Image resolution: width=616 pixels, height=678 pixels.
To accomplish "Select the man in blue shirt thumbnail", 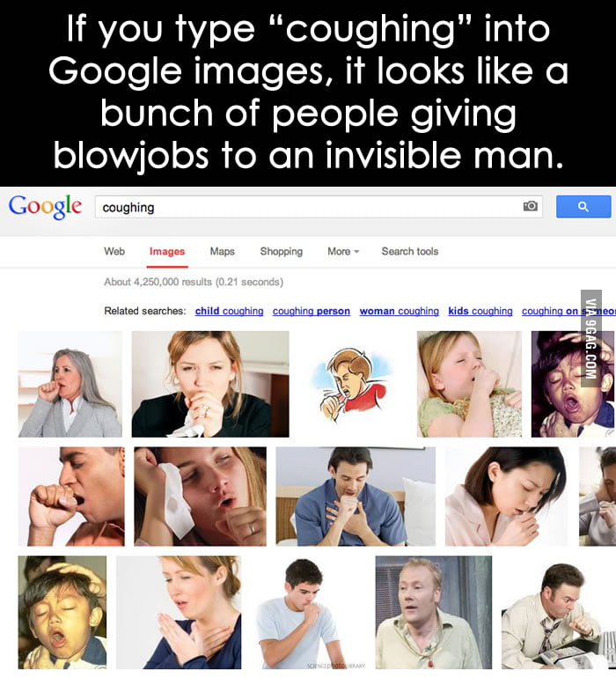I will click(356, 497).
